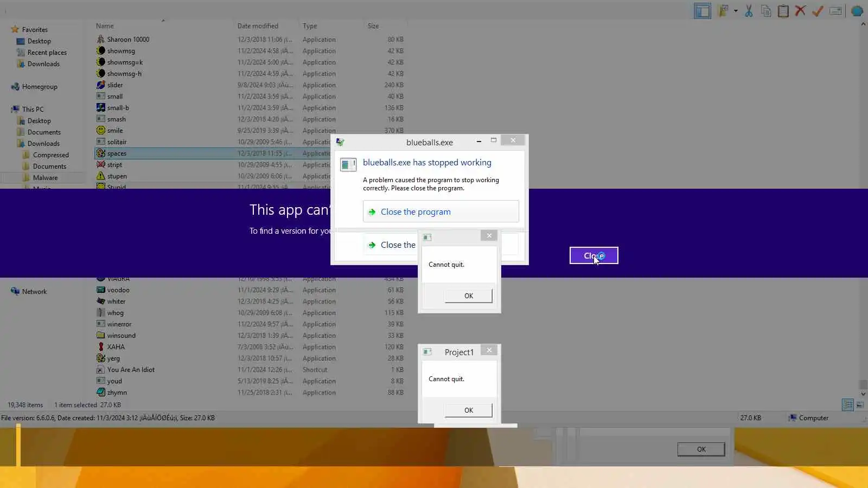This screenshot has height=488, width=868.
Task: Click the 240 KB size of slider
Action: pyautogui.click(x=394, y=85)
